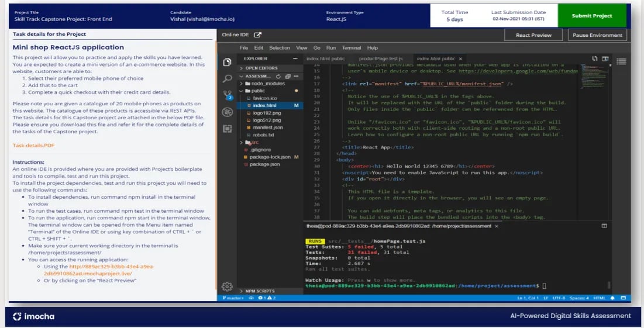This screenshot has height=328, width=644.
Task: Open the settings gear in activity bar
Action: coord(227,286)
